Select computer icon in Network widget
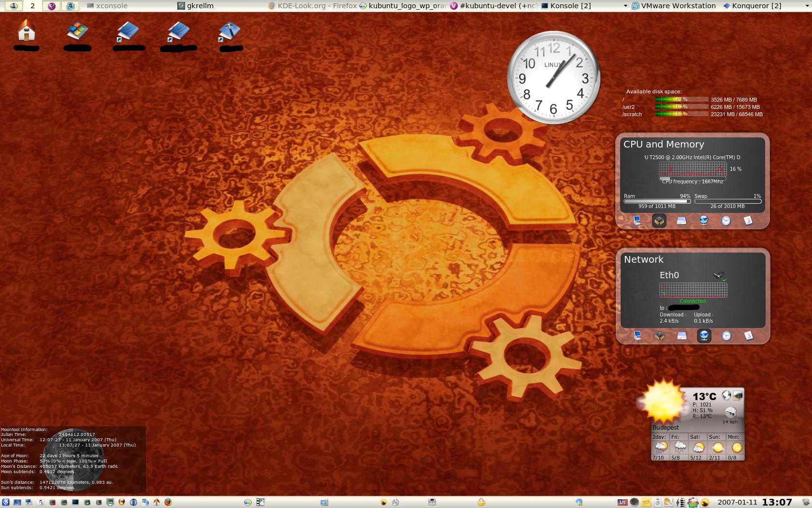The width and height of the screenshot is (812, 508). click(638, 336)
